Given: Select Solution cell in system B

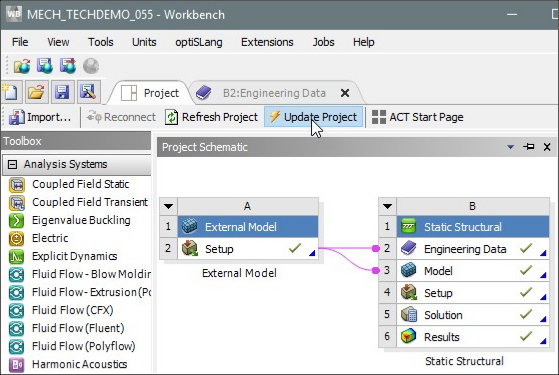Looking at the screenshot, I should 473,315.
